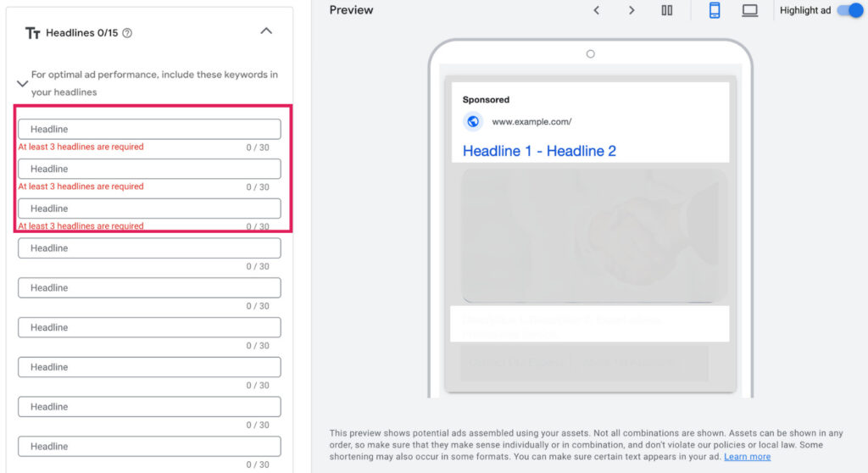Click the Headline 1 - Headline 2 preview link
This screenshot has width=868, height=473.
click(539, 151)
